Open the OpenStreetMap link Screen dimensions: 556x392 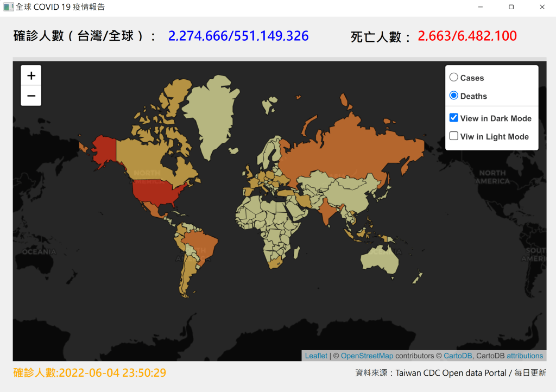click(367, 356)
